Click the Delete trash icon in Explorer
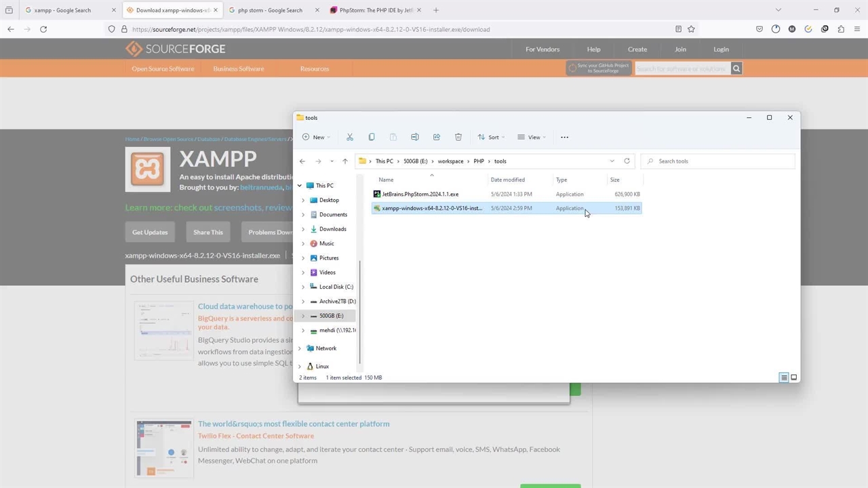The image size is (868, 488). [x=458, y=137]
